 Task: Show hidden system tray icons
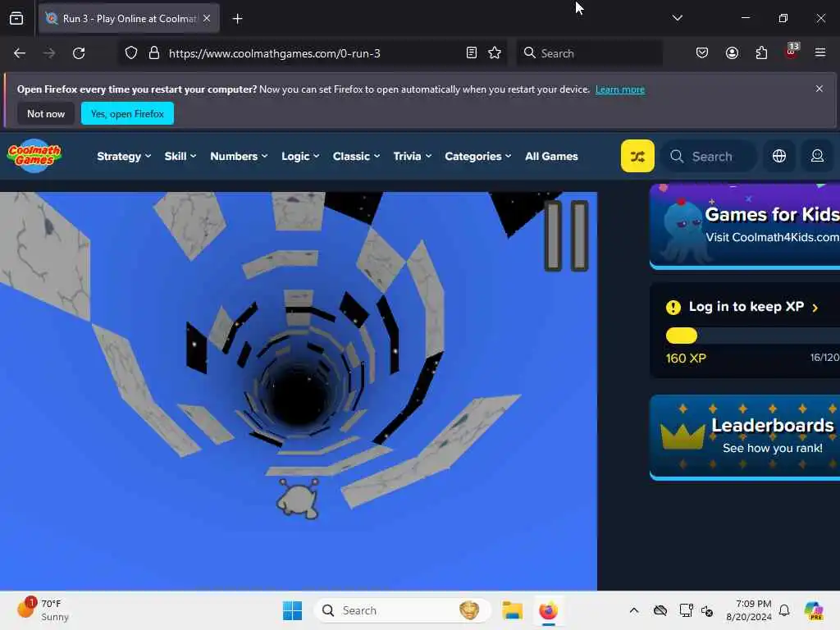click(634, 610)
